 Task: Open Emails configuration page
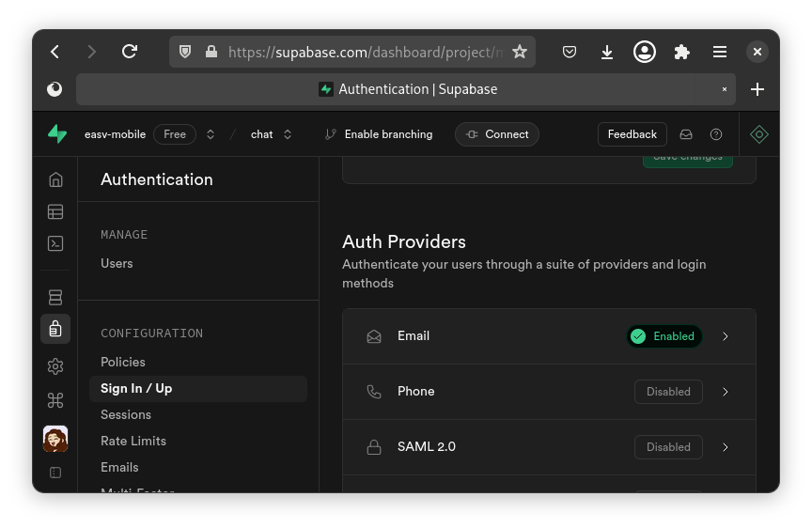119,468
